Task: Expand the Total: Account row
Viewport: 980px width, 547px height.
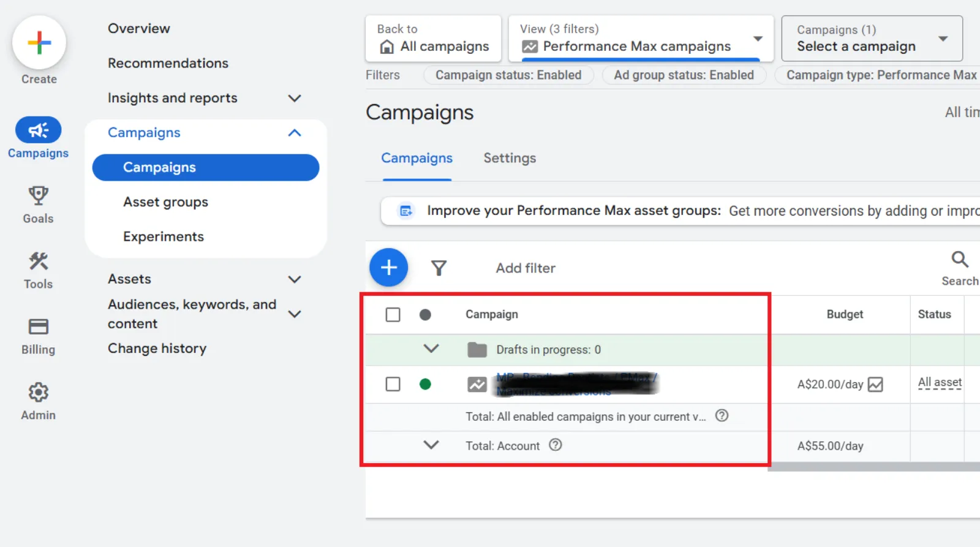Action: [431, 445]
